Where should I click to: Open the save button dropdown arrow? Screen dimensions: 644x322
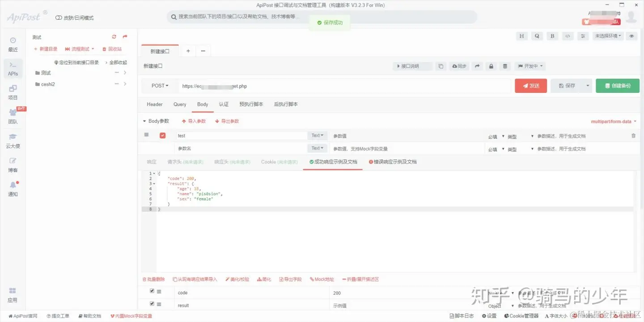tap(588, 86)
